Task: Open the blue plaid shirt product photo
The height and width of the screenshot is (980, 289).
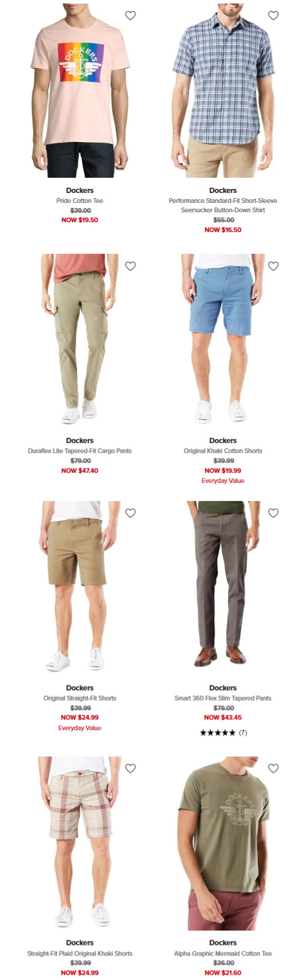Action: tap(223, 90)
